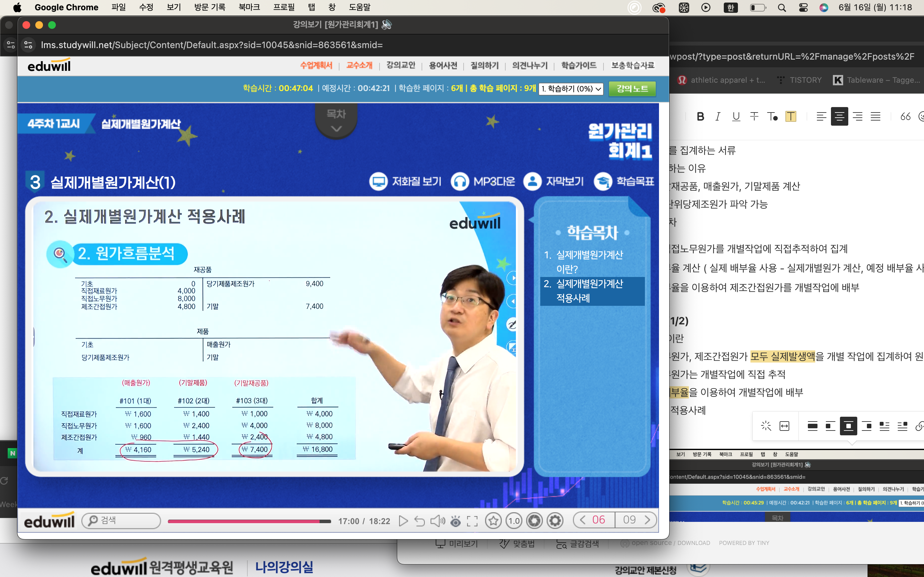Viewport: 924px width, 577px height.
Task: Click the camera shutter capture icon
Action: [535, 521]
